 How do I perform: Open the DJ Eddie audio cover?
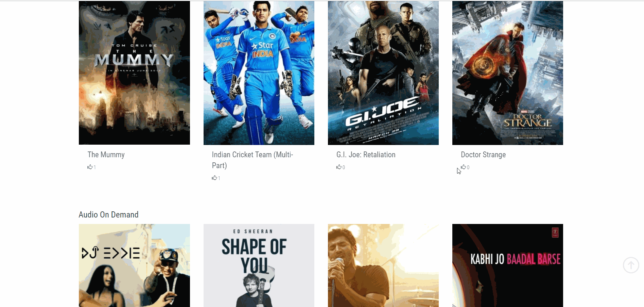(134, 265)
